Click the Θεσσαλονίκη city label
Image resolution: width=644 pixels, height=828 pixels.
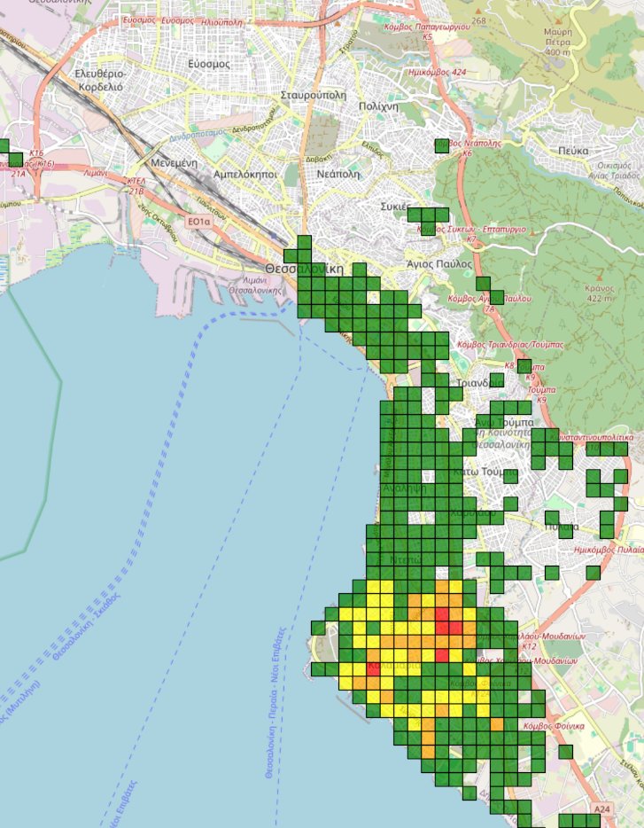(x=304, y=269)
